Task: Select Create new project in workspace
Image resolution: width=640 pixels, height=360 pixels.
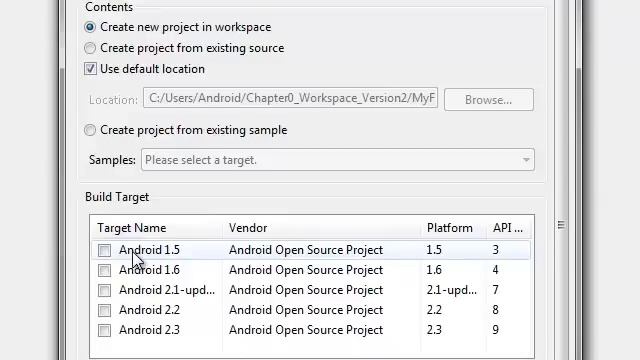Action: [90, 27]
